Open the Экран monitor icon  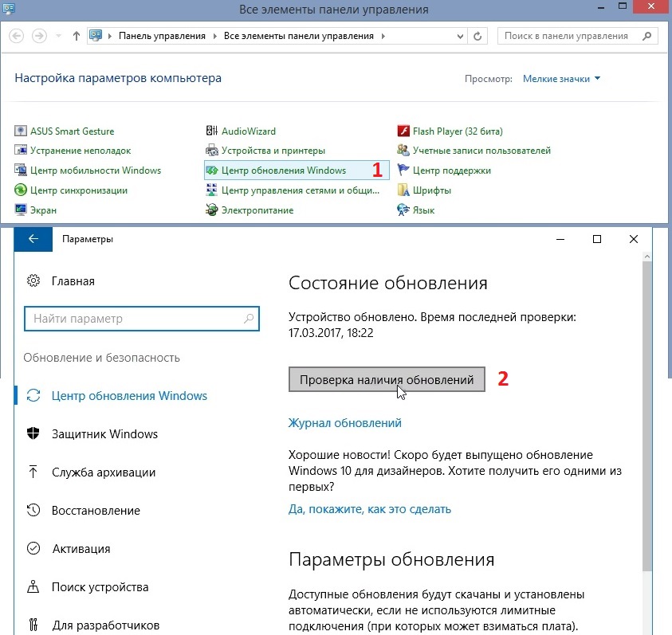coord(21,210)
